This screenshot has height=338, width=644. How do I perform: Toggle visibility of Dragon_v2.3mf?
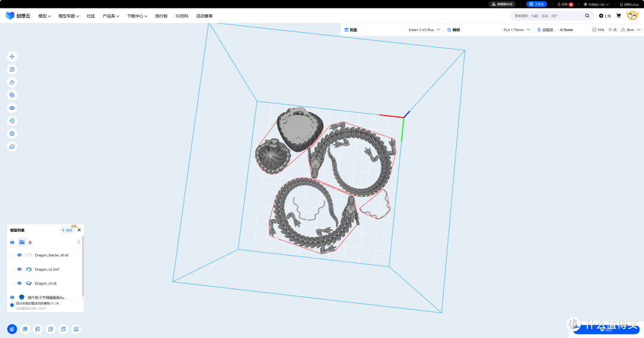[x=19, y=269]
